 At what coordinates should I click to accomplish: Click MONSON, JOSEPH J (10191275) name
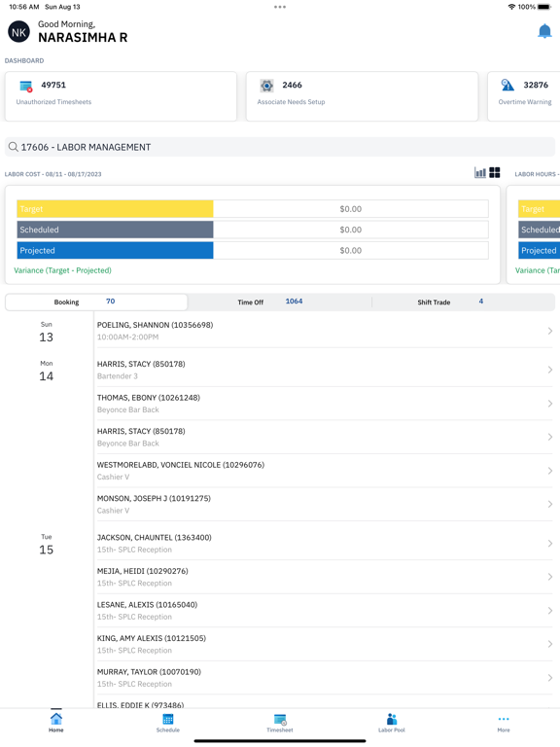[x=154, y=498]
